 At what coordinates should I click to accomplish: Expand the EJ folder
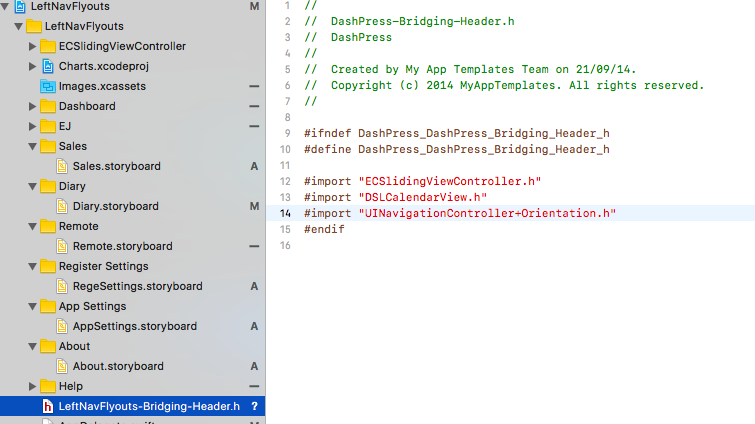click(x=33, y=126)
